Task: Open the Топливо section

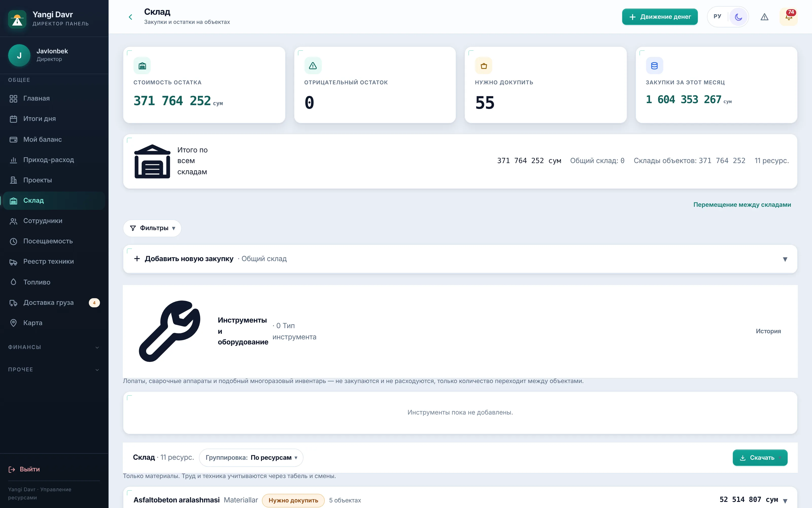Action: pyautogui.click(x=54, y=282)
